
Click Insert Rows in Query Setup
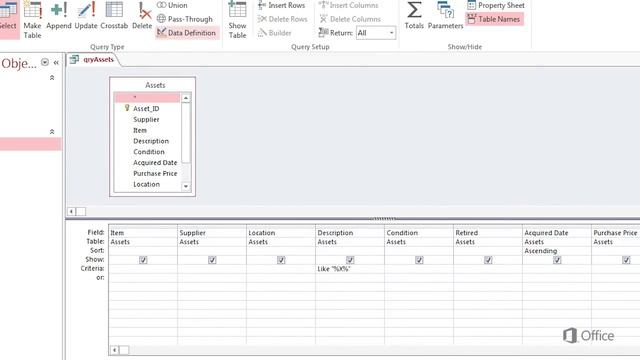click(282, 5)
